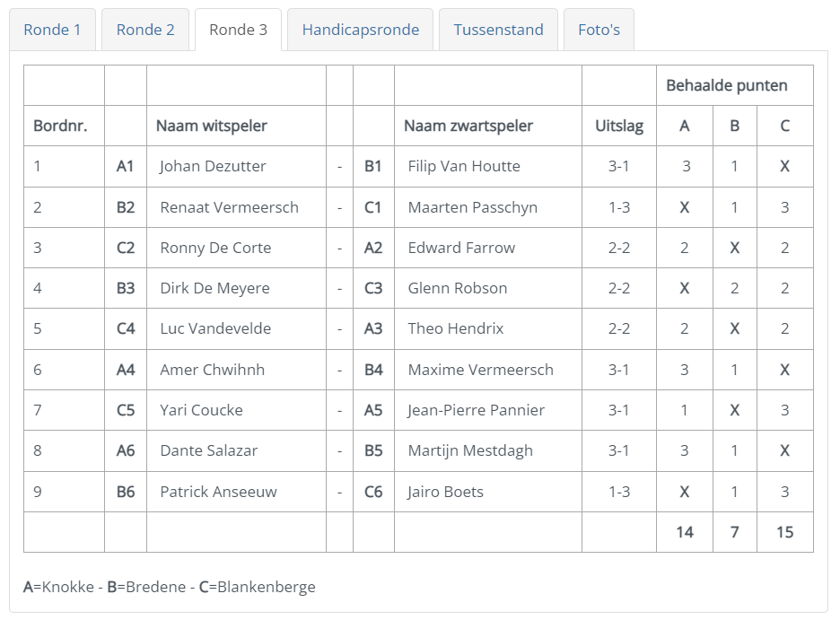Click the Renaat Vermeersch name
The image size is (840, 620).
pos(229,207)
